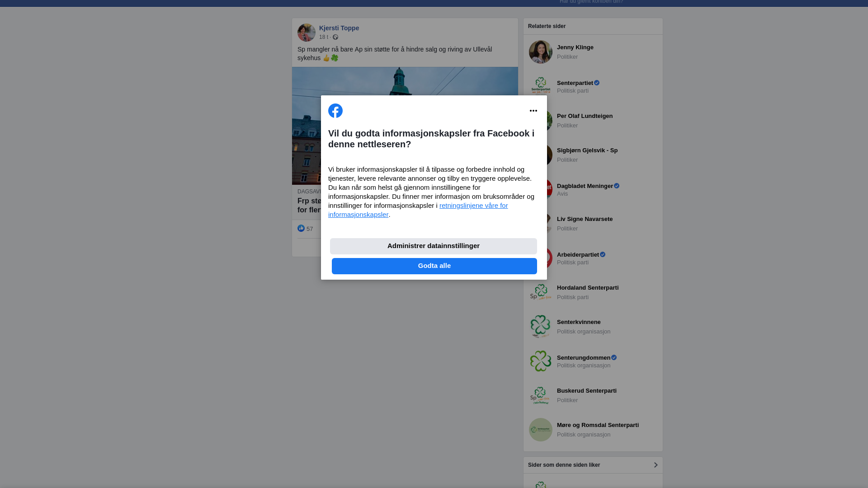Click Dagbladet Meninger verified badge

pyautogui.click(x=617, y=186)
